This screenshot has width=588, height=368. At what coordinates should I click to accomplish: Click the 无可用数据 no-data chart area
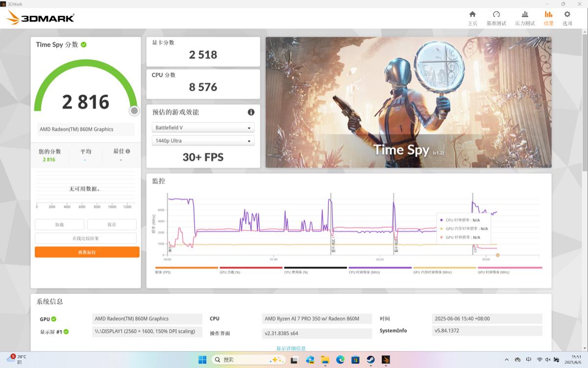[86, 190]
